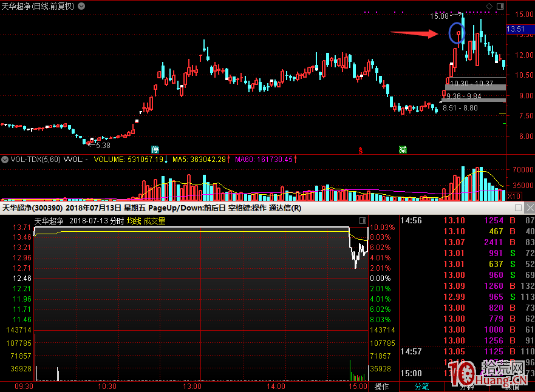Image resolution: width=535 pixels, height=392 pixels.
Task: Click the 15.08 high price label
Action: [439, 16]
